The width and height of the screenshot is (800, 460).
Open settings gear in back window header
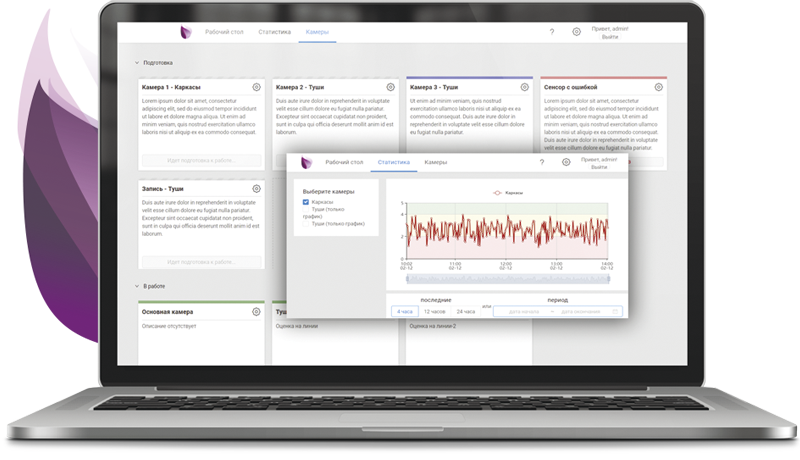coord(577,32)
